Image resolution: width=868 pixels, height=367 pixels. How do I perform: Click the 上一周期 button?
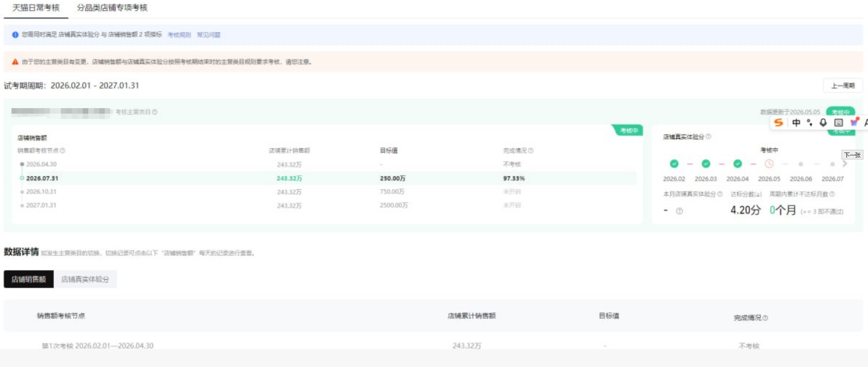843,86
